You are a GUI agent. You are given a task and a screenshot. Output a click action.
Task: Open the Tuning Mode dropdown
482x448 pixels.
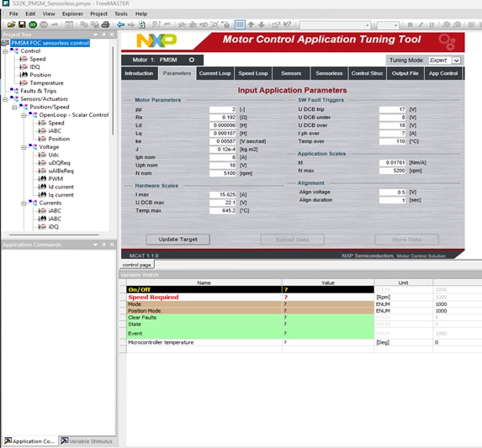coord(457,61)
